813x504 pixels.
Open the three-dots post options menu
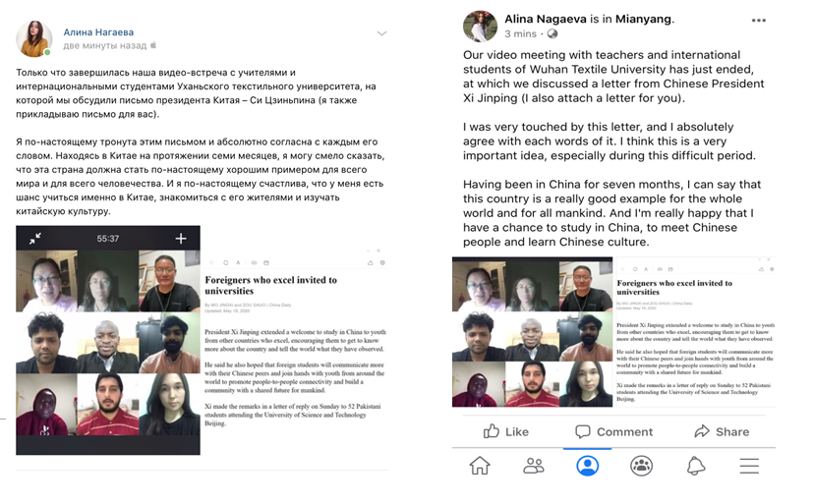click(759, 21)
